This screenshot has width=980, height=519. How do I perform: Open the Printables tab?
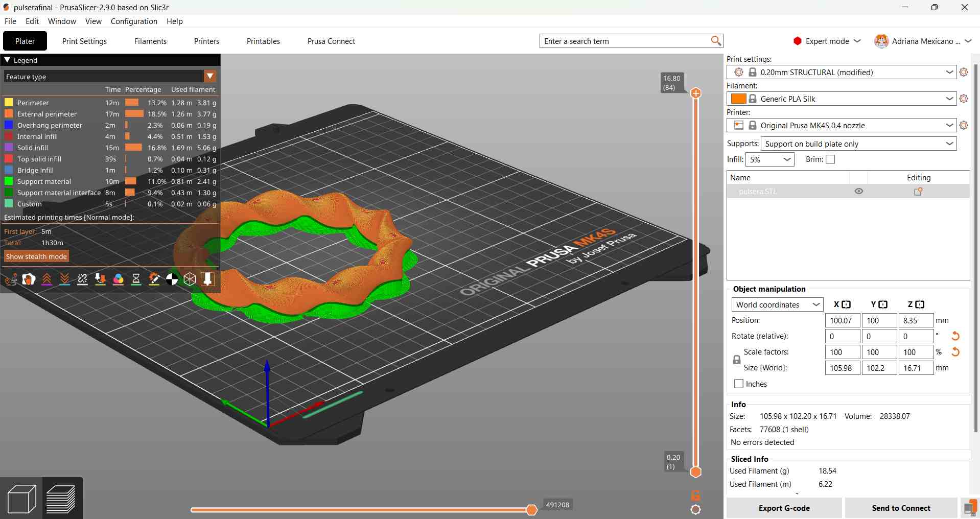pos(263,41)
